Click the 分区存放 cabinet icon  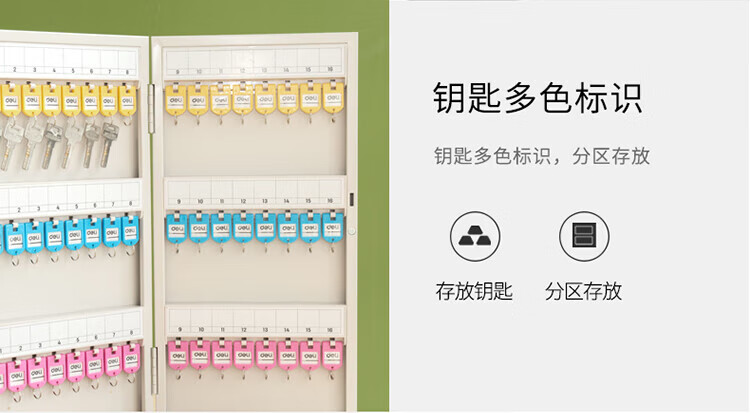point(584,236)
